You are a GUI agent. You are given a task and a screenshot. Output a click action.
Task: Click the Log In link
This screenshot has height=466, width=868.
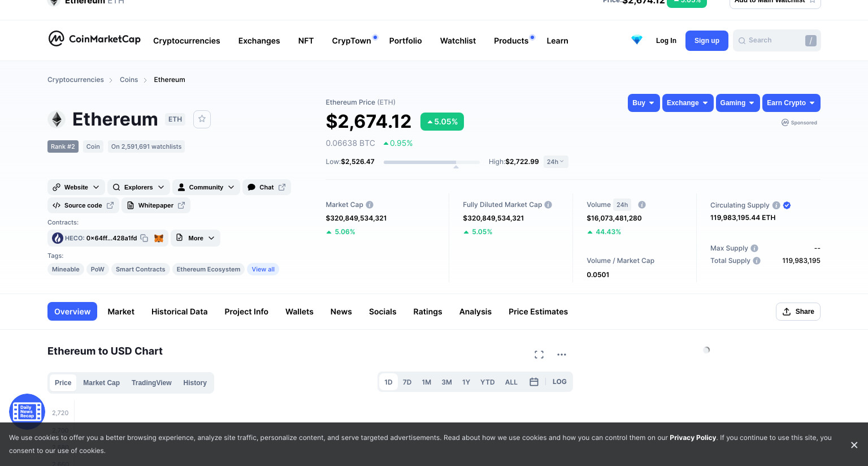666,41
